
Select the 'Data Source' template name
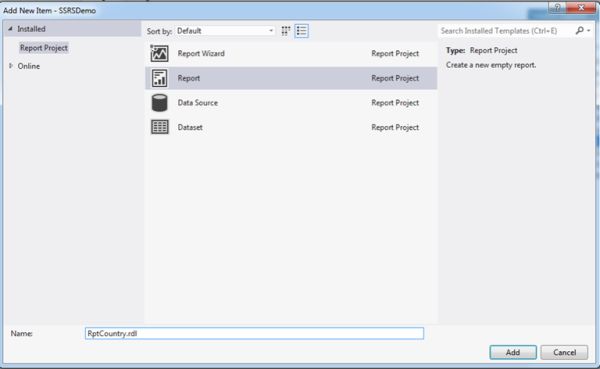(x=197, y=103)
